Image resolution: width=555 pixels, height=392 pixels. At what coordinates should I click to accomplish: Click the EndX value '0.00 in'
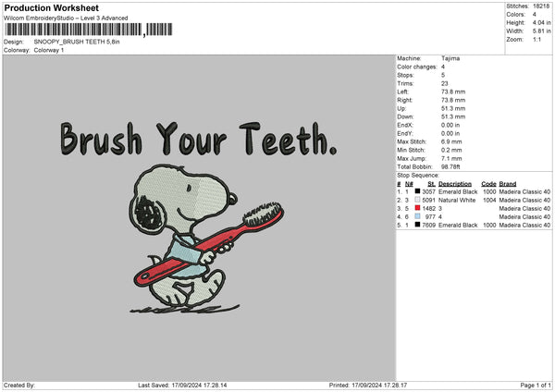click(450, 125)
